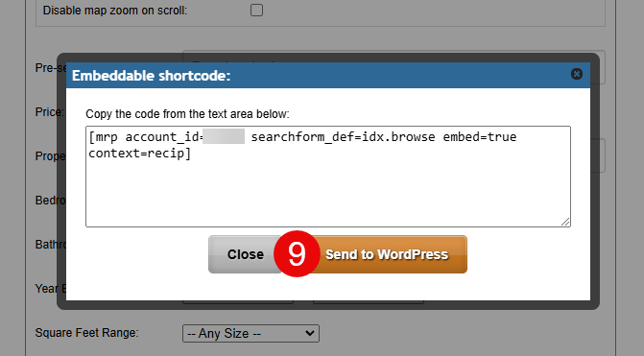This screenshot has width=644, height=356.
Task: Send the shortcode to WordPress
Action: click(387, 254)
